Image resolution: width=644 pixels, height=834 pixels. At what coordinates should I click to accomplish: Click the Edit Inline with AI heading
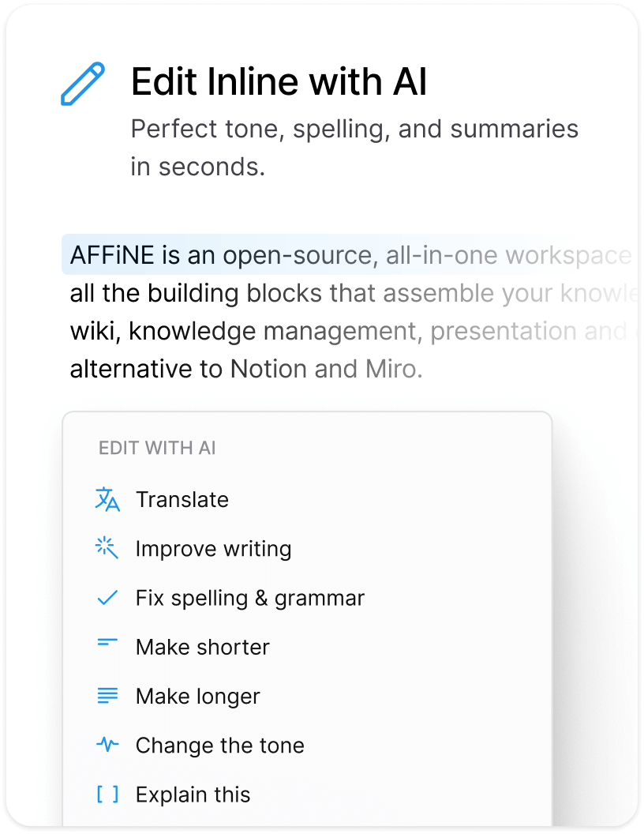[x=279, y=81]
